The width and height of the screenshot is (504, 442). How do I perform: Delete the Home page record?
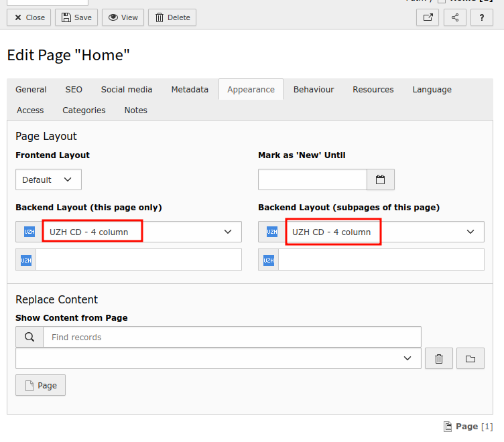[x=172, y=17]
